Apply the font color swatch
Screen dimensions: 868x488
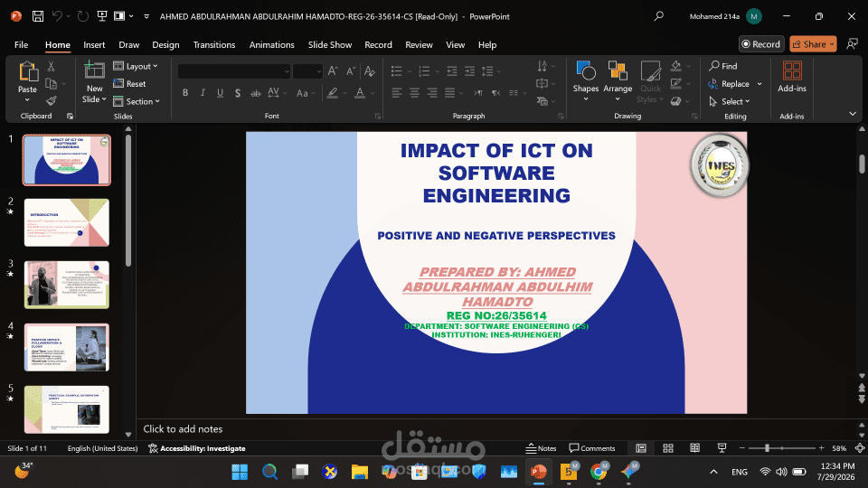[360, 93]
